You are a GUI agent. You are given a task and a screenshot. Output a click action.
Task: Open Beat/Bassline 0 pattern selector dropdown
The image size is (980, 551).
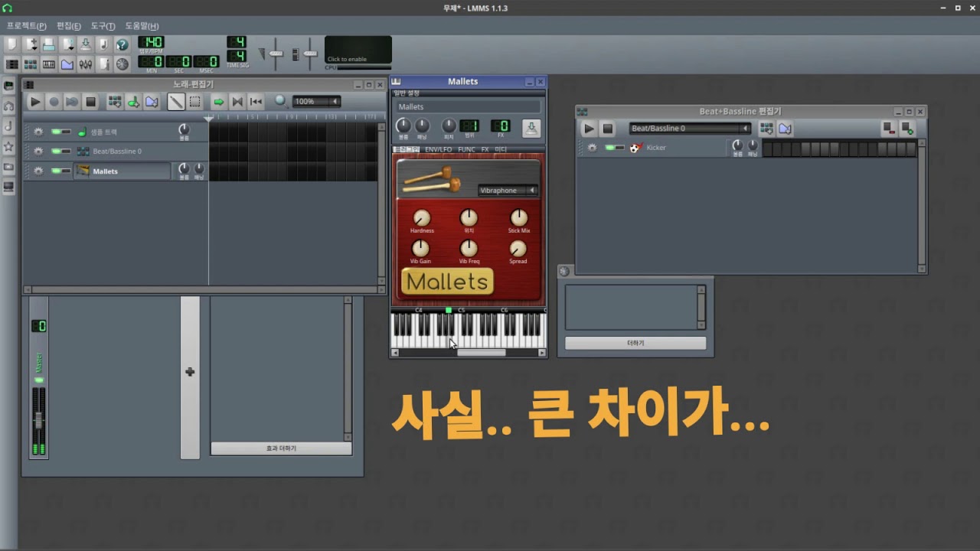pos(690,129)
